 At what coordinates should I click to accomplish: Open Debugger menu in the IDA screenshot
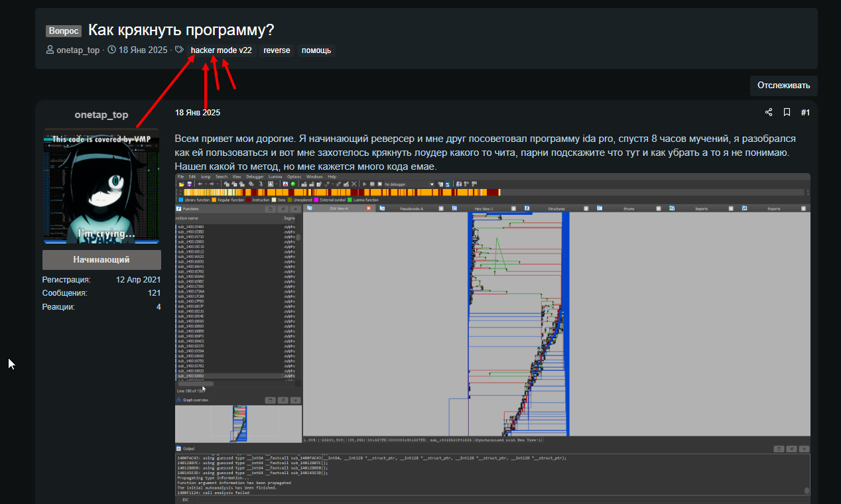coord(255,177)
